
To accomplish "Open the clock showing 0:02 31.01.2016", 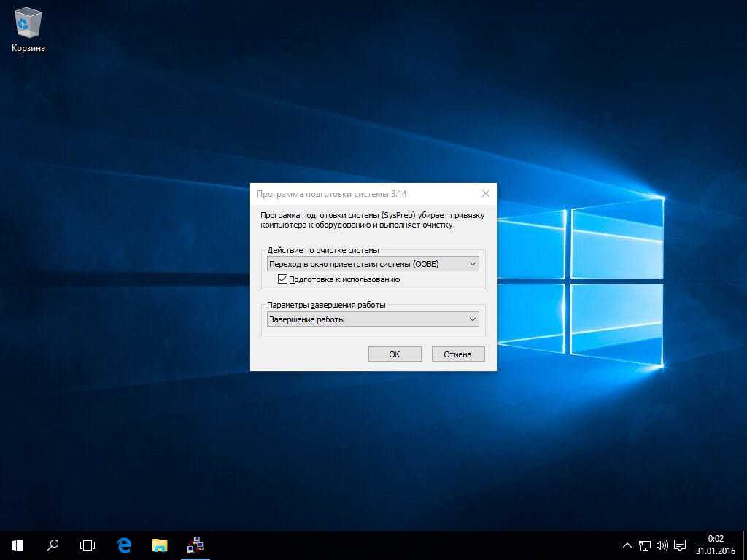I will coord(715,545).
